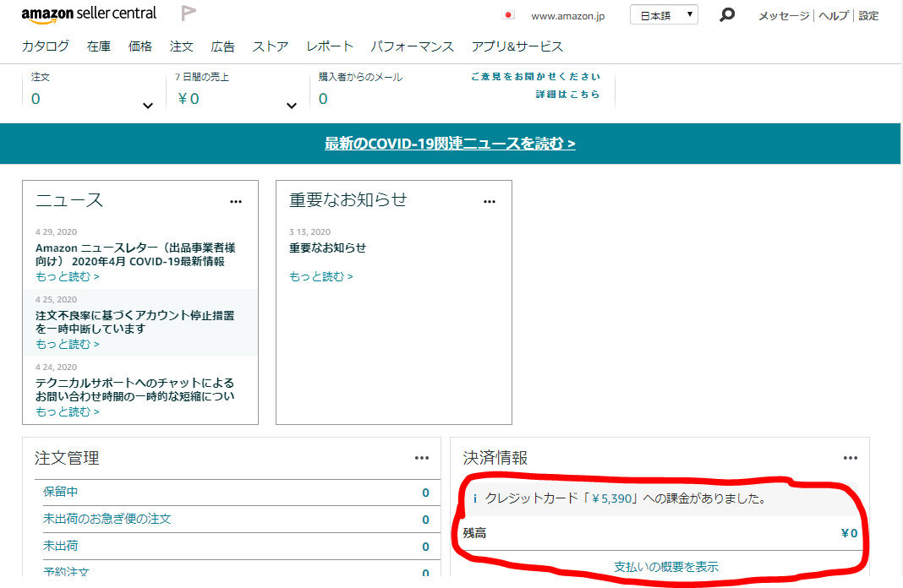Click the 詳細はこちら link
The width and height of the screenshot is (903, 588).
[x=568, y=94]
